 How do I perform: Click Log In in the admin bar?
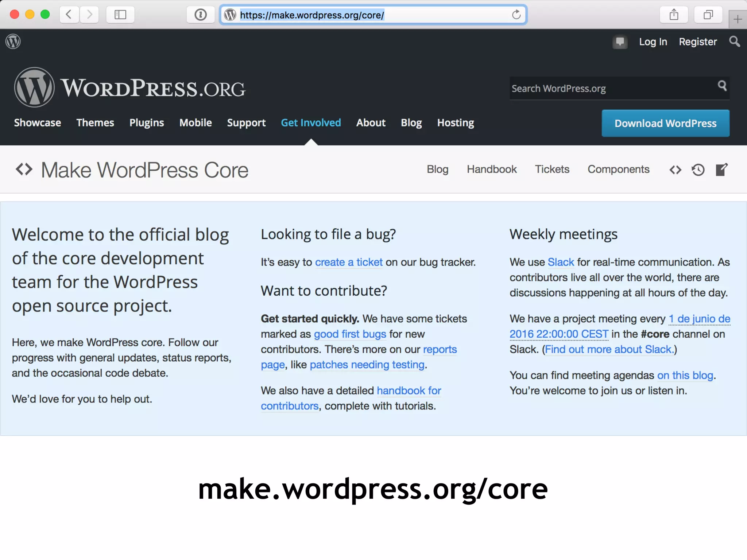[653, 42]
